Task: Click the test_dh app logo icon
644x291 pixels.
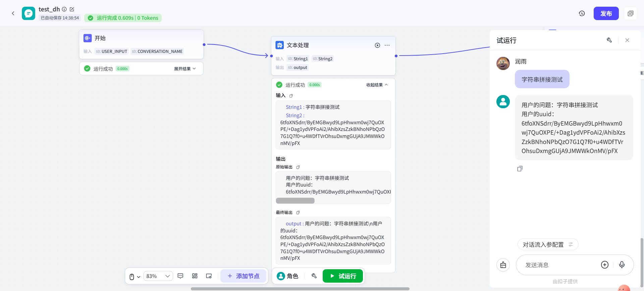Action: [x=29, y=13]
